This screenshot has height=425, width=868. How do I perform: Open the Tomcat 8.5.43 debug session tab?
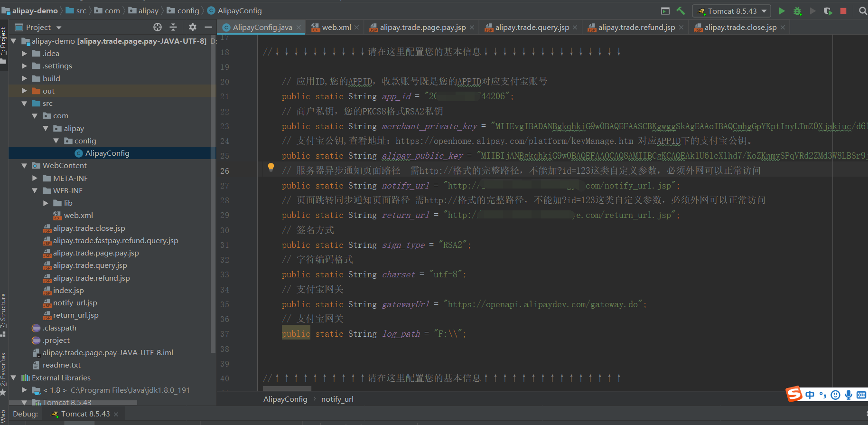[x=85, y=414]
